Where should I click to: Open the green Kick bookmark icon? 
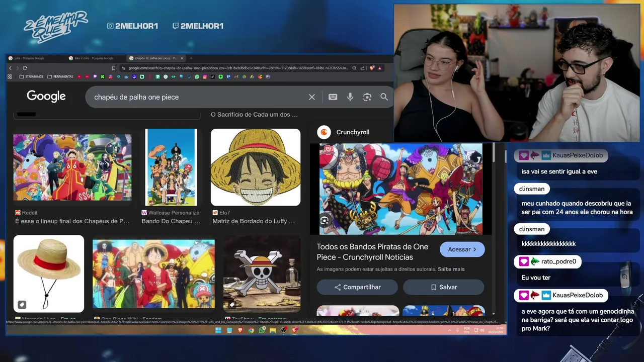pyautogui.click(x=103, y=76)
